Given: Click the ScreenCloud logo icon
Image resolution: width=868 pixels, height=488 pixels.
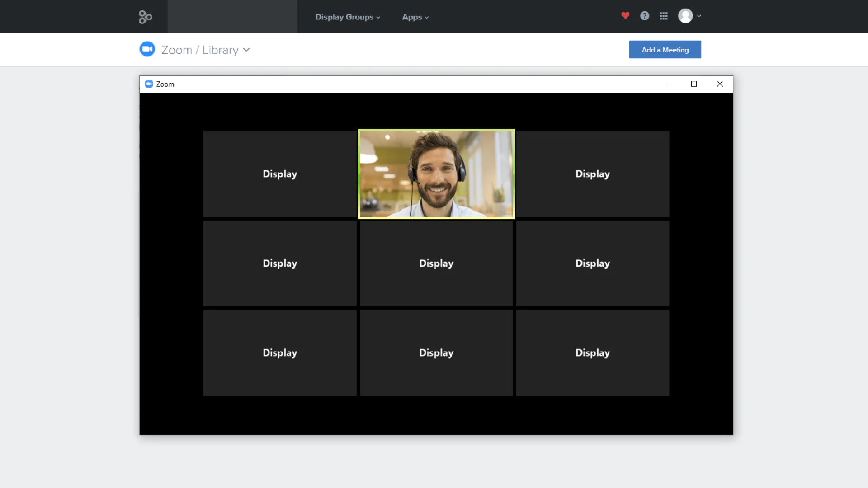Looking at the screenshot, I should tap(145, 17).
